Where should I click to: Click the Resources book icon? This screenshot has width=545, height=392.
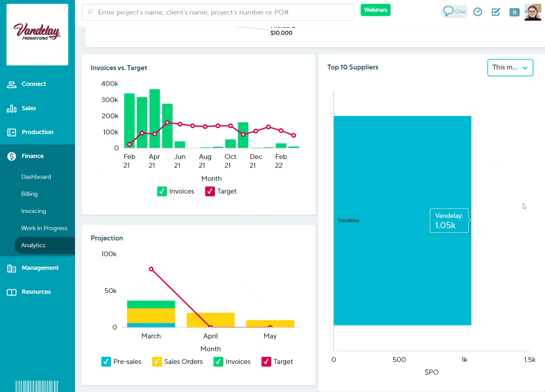click(x=12, y=292)
